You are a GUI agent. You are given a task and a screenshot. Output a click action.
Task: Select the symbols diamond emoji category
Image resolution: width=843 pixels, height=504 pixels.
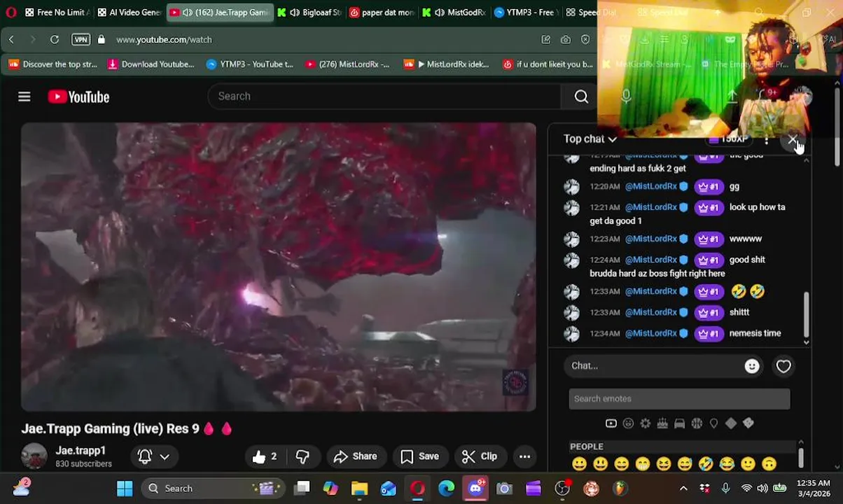(731, 423)
